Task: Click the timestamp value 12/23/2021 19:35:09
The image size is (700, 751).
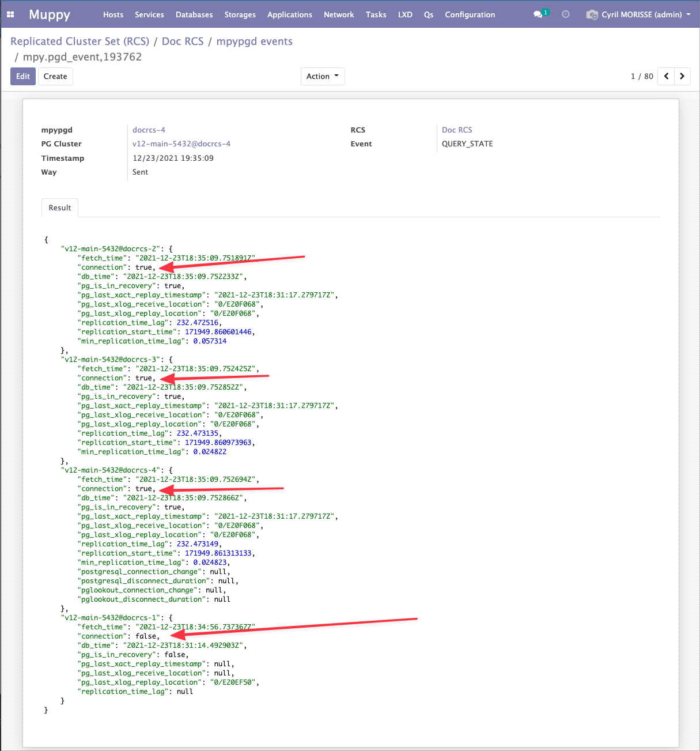Action: coord(173,158)
